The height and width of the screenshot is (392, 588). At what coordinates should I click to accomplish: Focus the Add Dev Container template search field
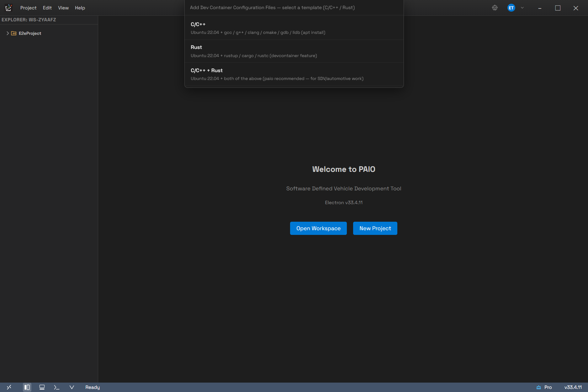(294, 8)
